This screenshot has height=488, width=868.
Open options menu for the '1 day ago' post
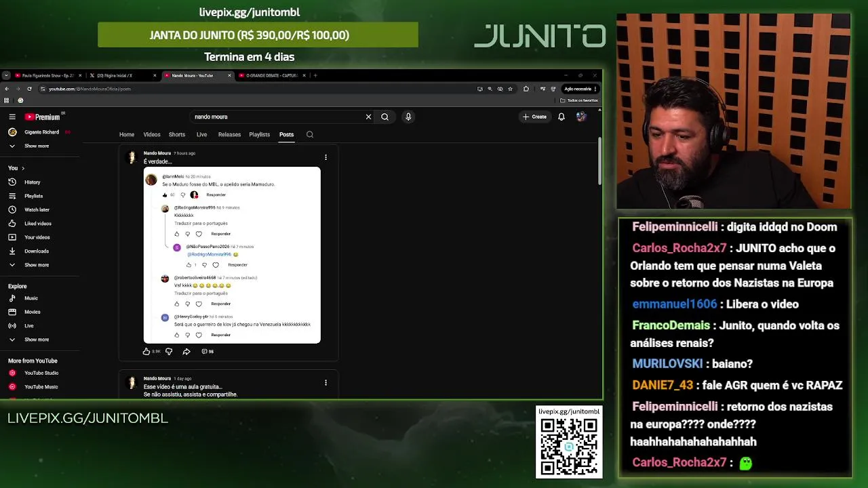click(325, 382)
